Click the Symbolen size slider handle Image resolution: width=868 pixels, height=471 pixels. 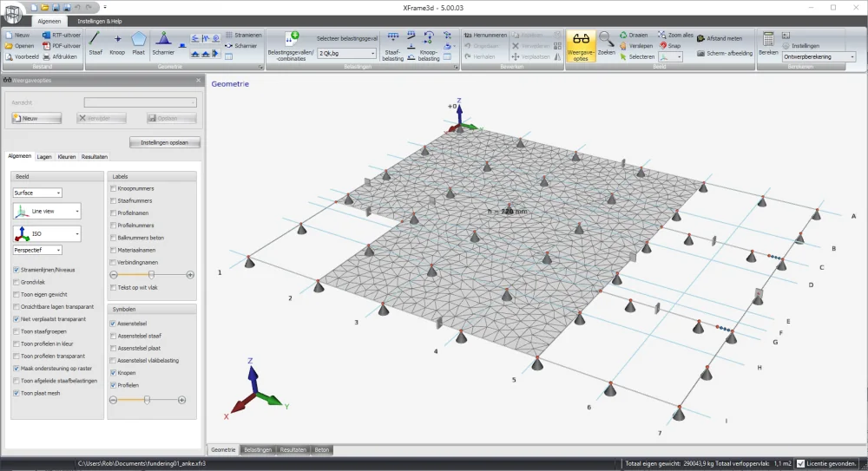tap(147, 400)
